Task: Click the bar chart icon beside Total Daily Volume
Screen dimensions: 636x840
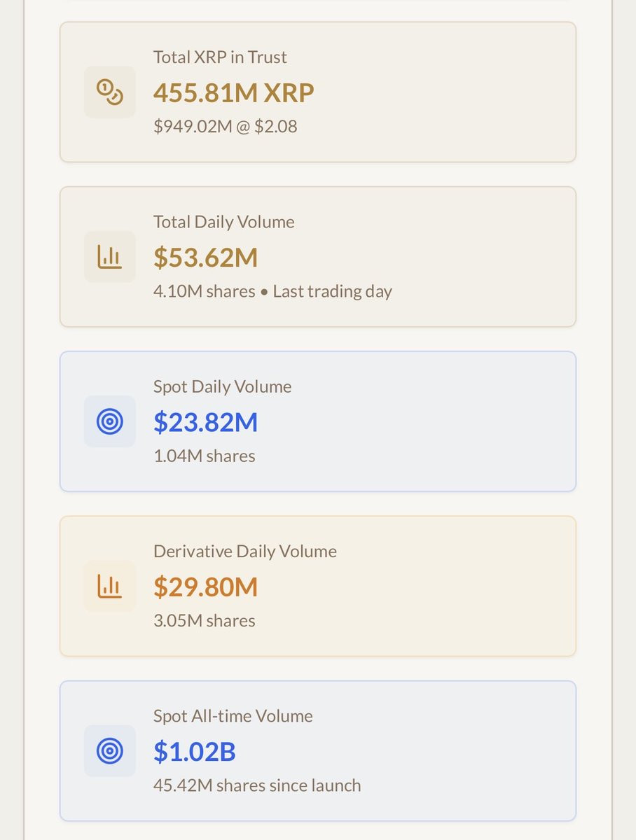Action: tap(110, 257)
